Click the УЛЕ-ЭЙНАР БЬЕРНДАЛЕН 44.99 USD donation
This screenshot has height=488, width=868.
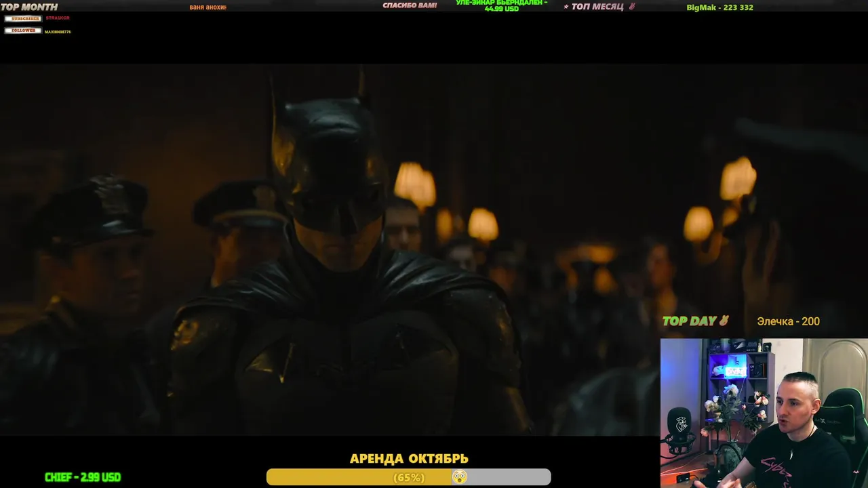tap(502, 5)
